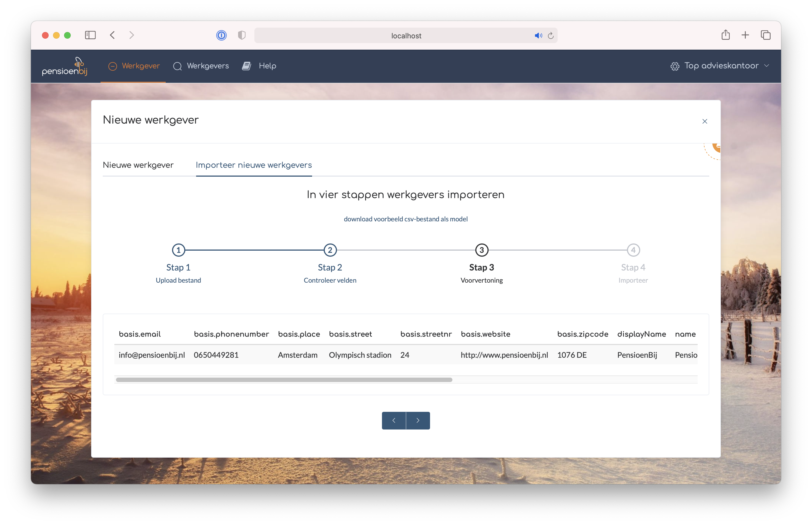Image resolution: width=812 pixels, height=525 pixels.
Task: Click the Stap 4 circle
Action: [633, 250]
